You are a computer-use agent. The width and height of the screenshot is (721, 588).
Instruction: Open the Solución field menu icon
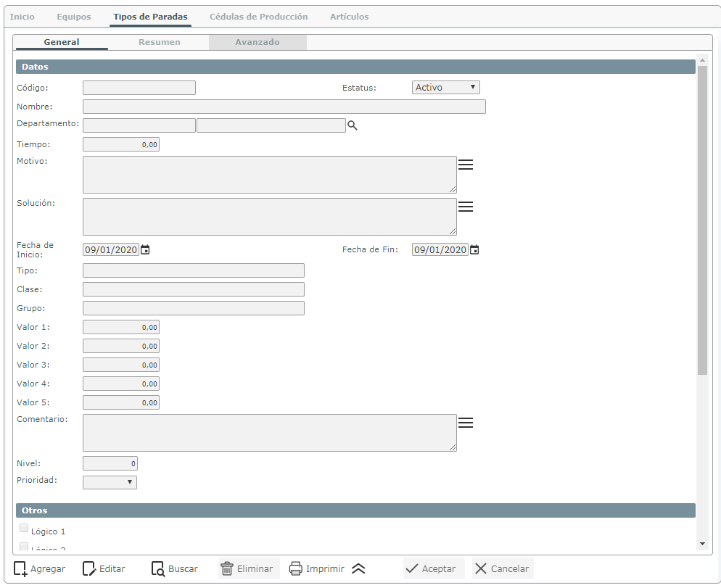coord(466,207)
